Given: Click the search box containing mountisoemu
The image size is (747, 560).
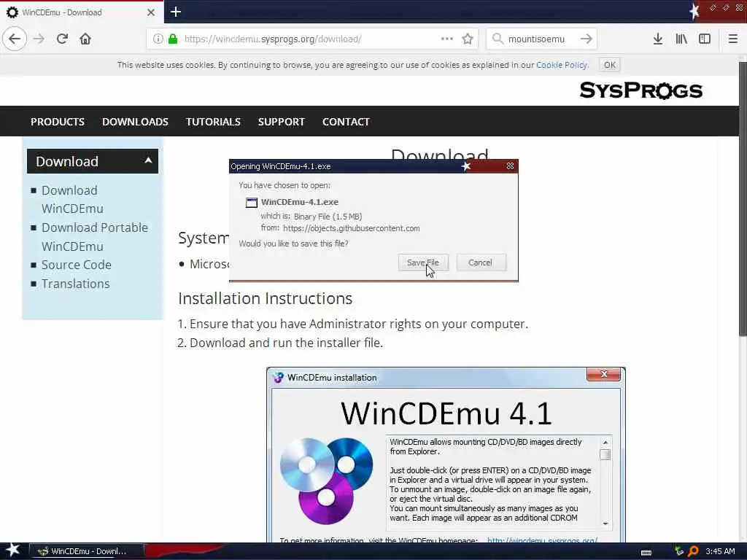Looking at the screenshot, I should 541,39.
